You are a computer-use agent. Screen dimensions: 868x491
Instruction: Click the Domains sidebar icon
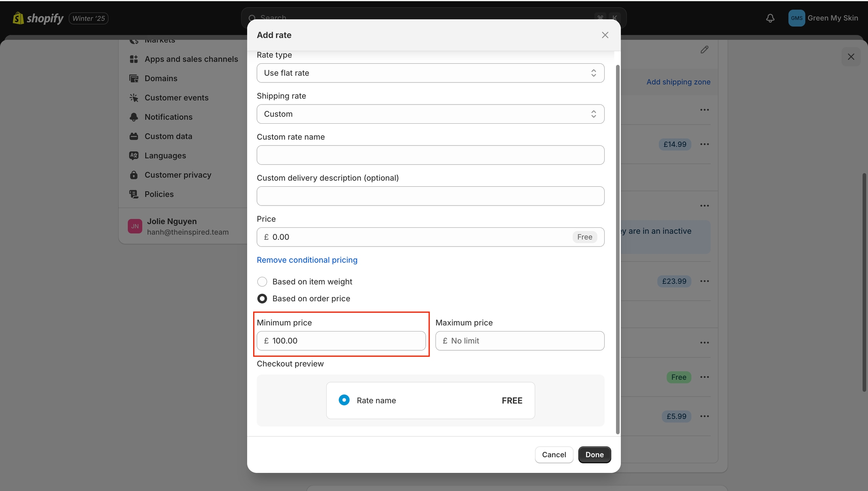[x=134, y=78]
